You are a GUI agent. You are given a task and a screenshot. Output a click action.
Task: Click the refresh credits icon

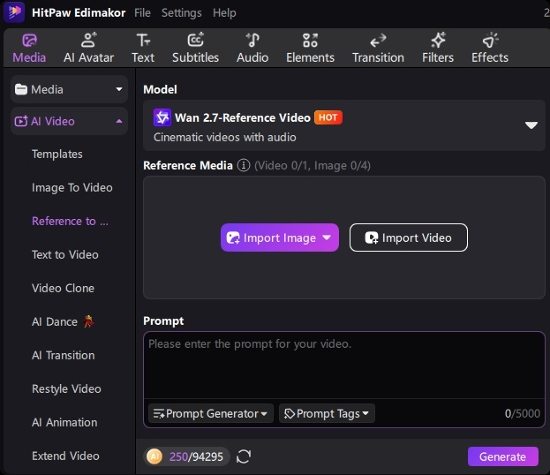click(243, 456)
